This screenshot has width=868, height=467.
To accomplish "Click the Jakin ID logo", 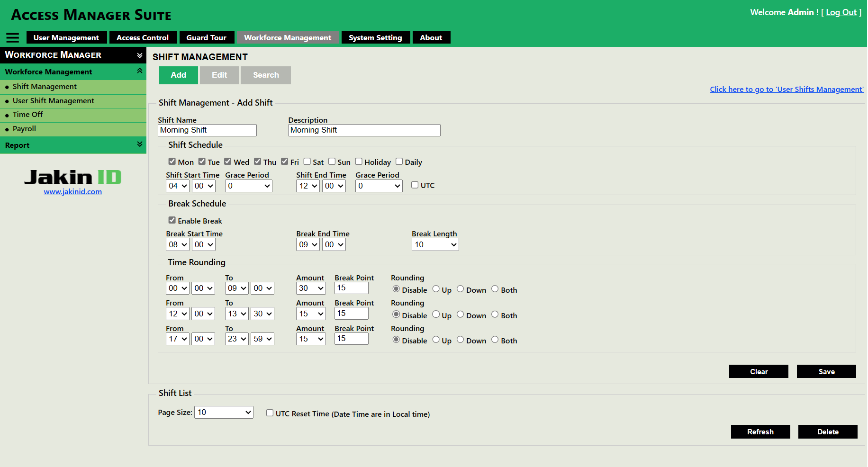I will click(73, 177).
